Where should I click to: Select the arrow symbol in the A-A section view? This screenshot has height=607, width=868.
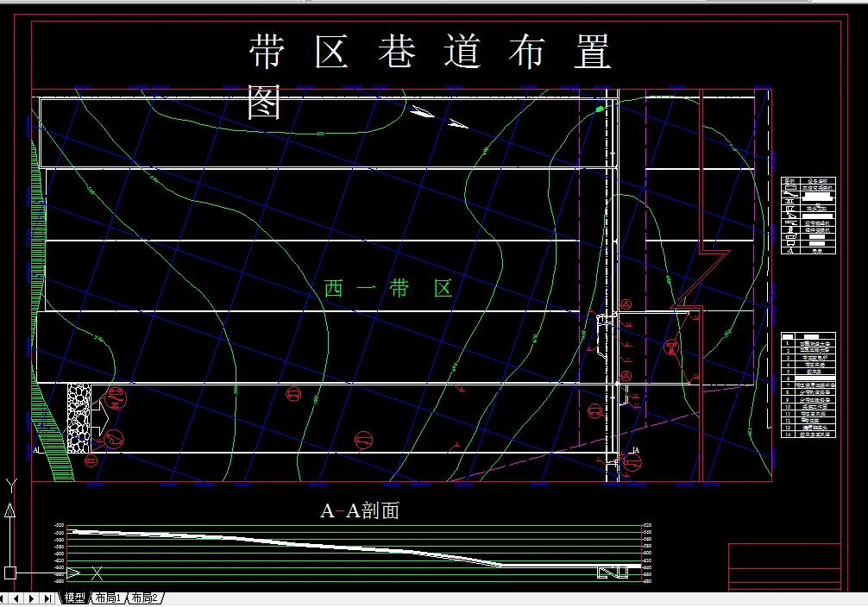[x=73, y=573]
